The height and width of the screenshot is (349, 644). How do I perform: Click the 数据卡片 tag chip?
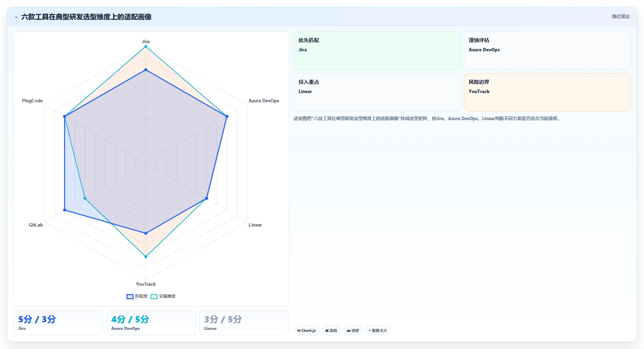pos(378,331)
